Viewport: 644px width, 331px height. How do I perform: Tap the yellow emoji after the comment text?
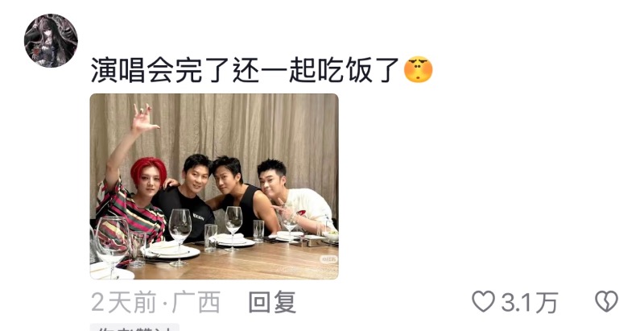click(x=418, y=70)
